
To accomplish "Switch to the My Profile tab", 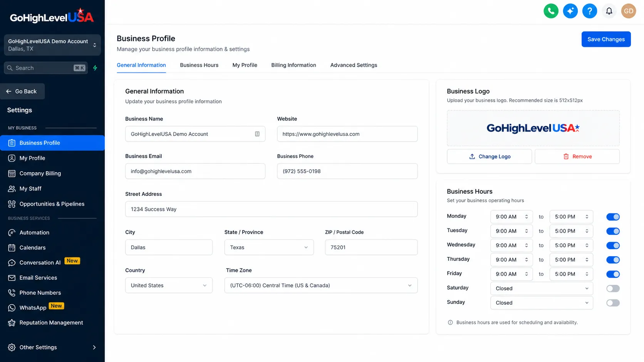I will click(x=245, y=65).
